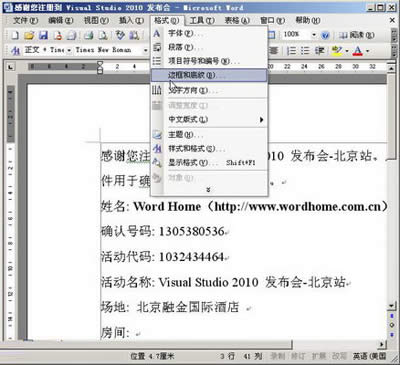Screen dimensions: 400x365
Task: Apply the yellow highlight color
Action: (337, 51)
